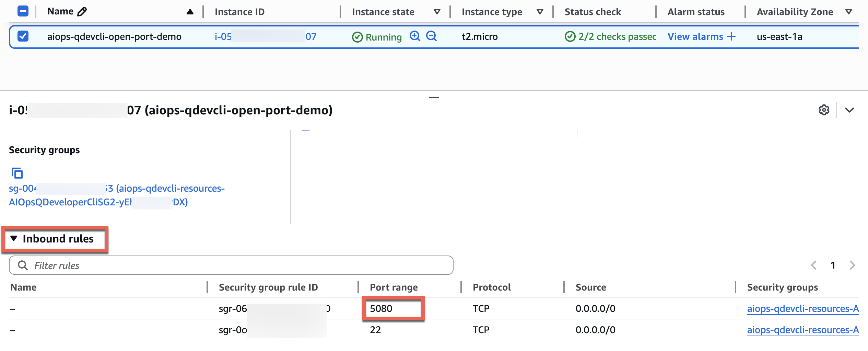Click the Alarm status column header

pos(696,12)
